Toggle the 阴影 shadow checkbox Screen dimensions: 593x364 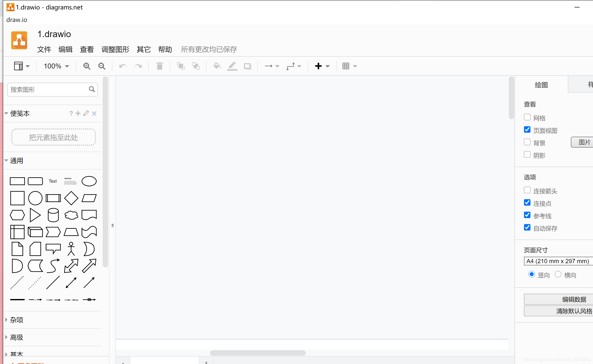point(527,155)
